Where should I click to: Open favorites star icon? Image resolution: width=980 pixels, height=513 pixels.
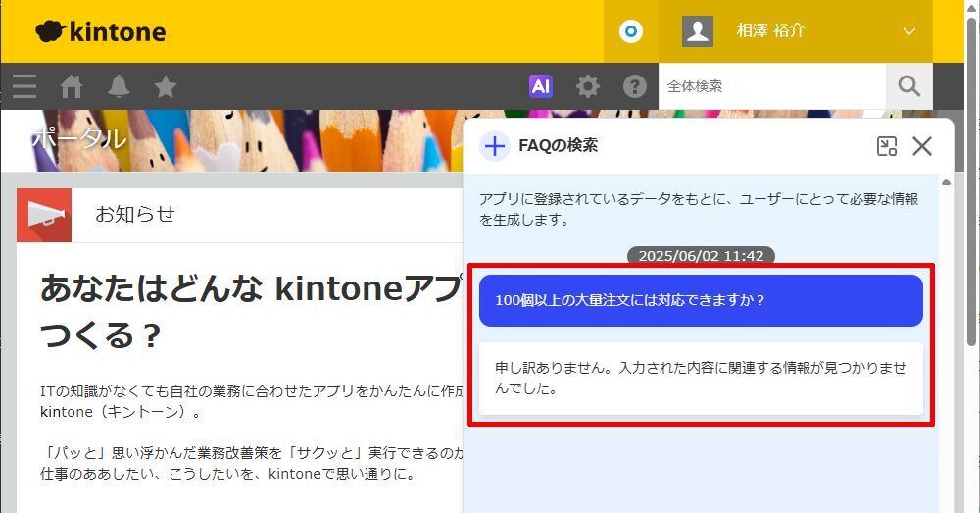point(165,86)
